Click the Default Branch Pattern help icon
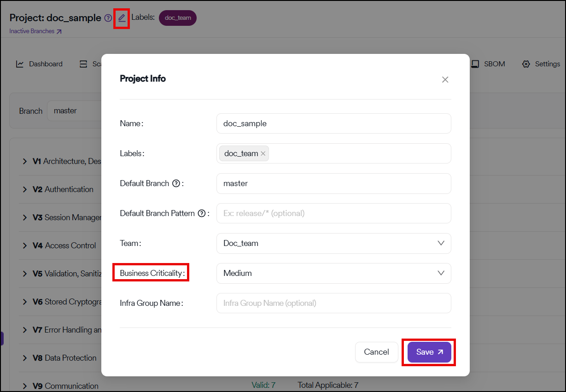 point(201,213)
